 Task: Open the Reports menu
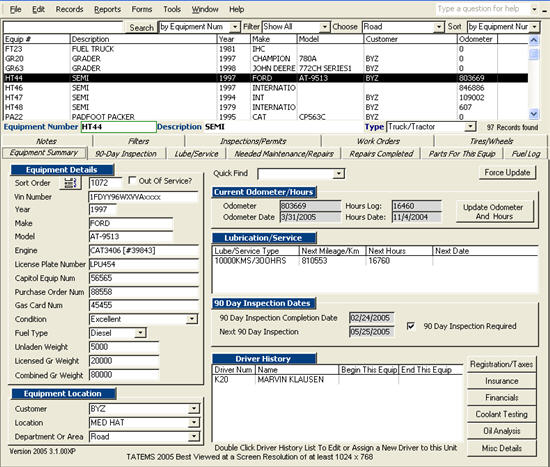pos(107,9)
